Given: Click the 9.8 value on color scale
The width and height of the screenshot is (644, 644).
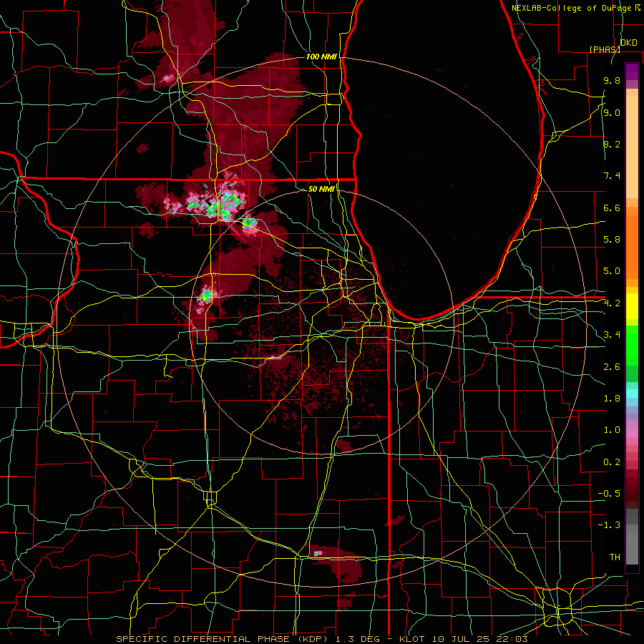Looking at the screenshot, I should point(612,81).
